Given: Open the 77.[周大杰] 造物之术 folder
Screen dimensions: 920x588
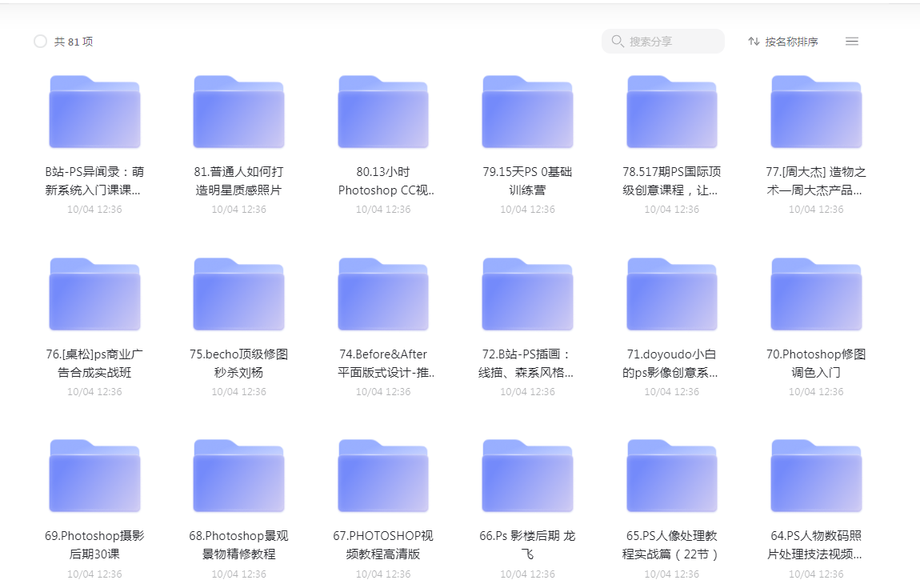Looking at the screenshot, I should 816,112.
